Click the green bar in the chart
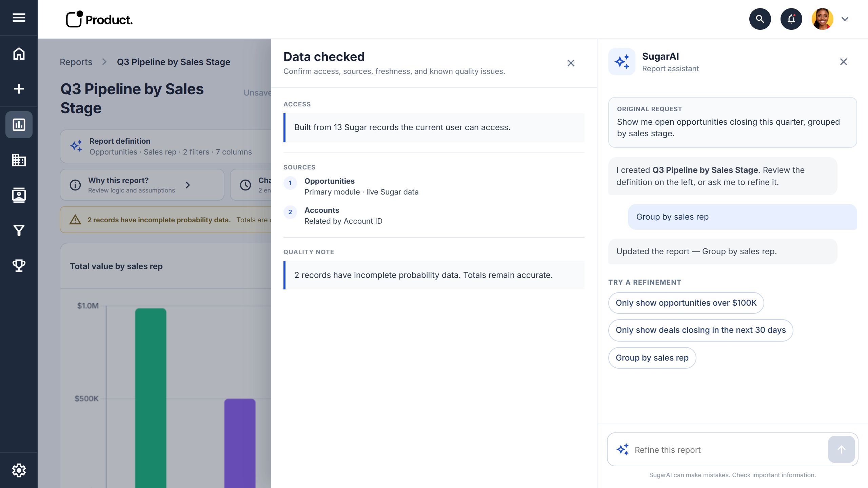Image resolution: width=868 pixels, height=488 pixels. click(151, 398)
